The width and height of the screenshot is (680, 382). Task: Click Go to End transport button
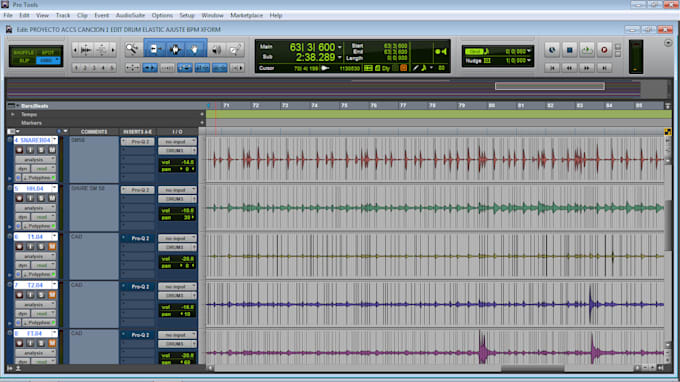tap(604, 68)
